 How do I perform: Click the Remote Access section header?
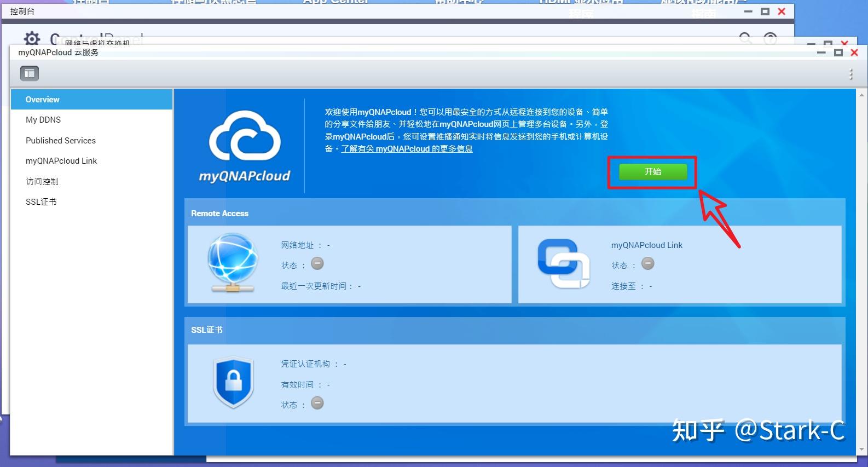point(219,214)
